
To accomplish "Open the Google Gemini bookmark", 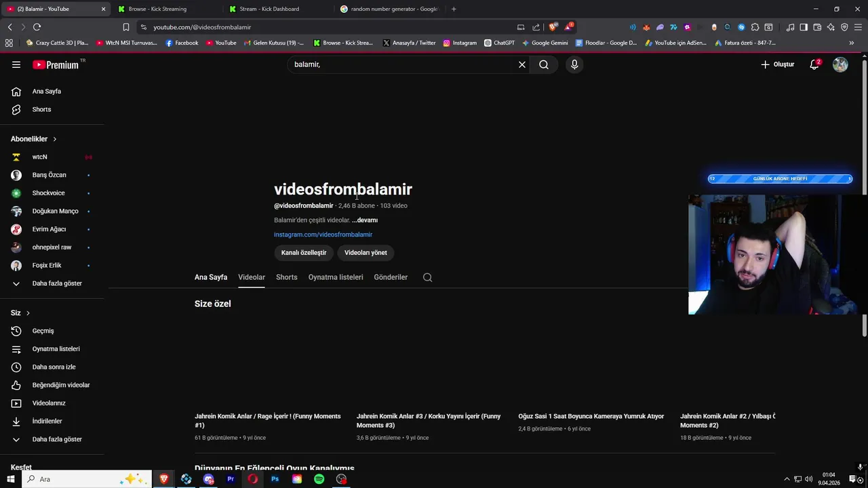I will point(545,43).
